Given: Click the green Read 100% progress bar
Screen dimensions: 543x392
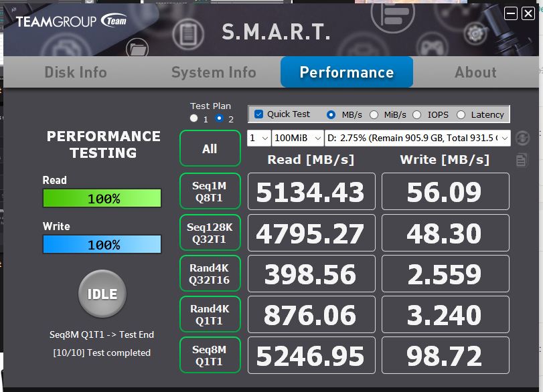Looking at the screenshot, I should [102, 198].
